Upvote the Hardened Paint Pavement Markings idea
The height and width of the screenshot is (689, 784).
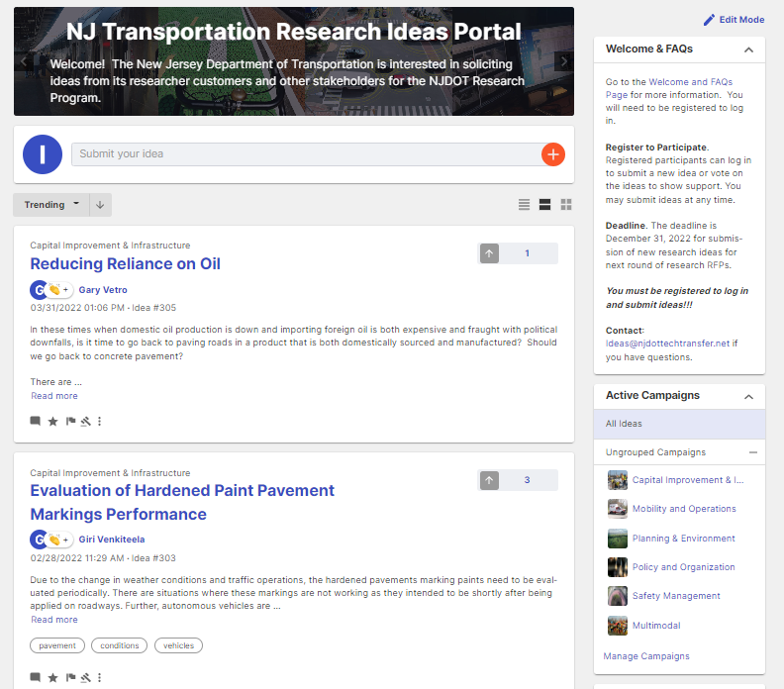click(x=489, y=480)
